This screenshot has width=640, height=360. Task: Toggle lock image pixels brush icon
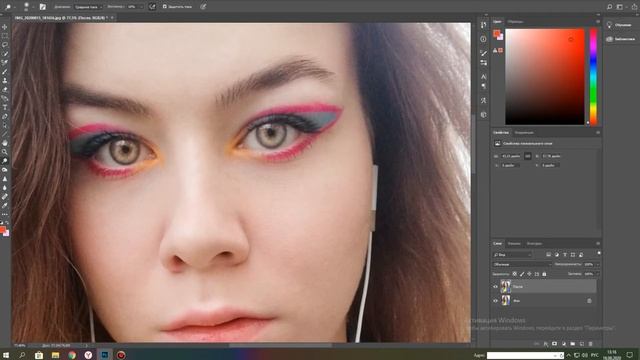522,274
